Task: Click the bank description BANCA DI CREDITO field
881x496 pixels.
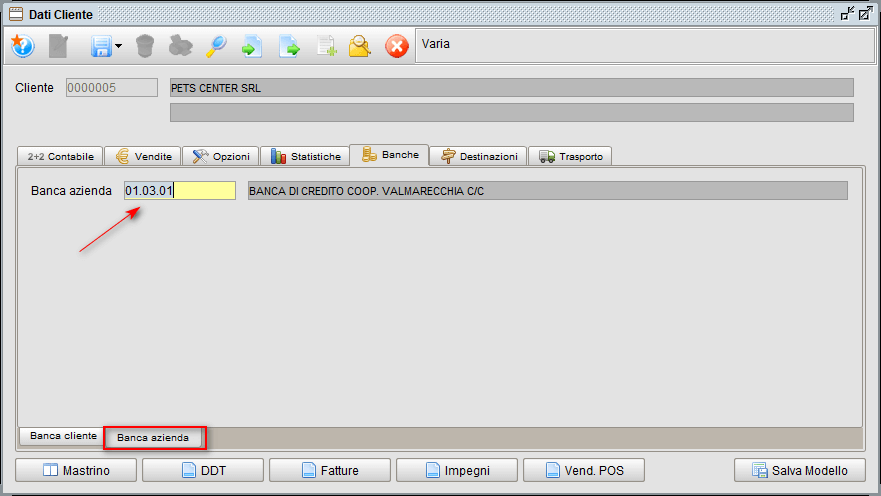Action: point(548,190)
